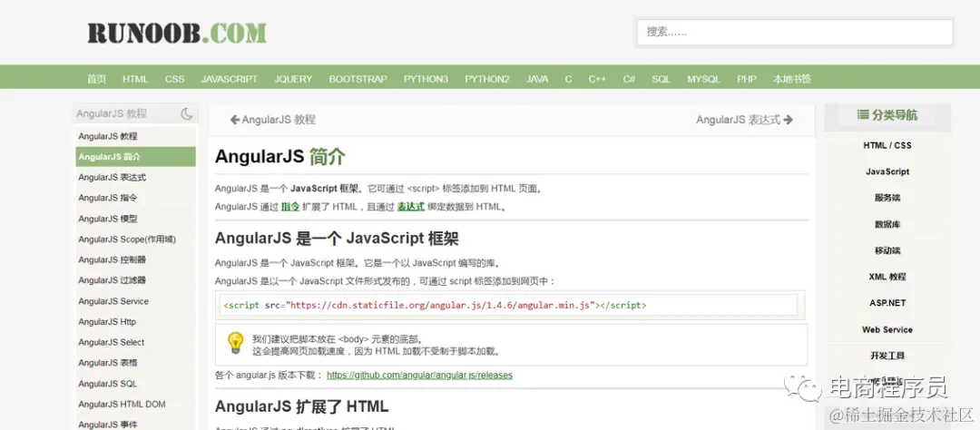Open the MYSQL navigation item
Viewport: 980px width, 430px height.
(703, 79)
